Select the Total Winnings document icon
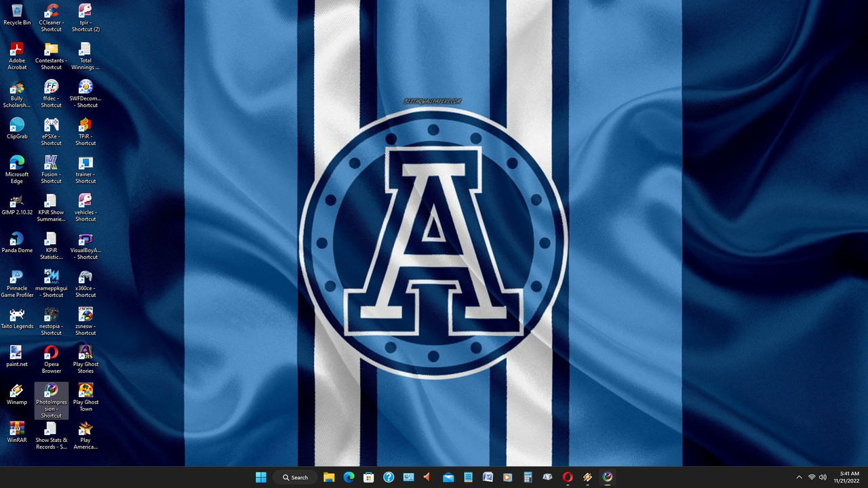Image resolution: width=868 pixels, height=488 pixels. click(x=85, y=56)
